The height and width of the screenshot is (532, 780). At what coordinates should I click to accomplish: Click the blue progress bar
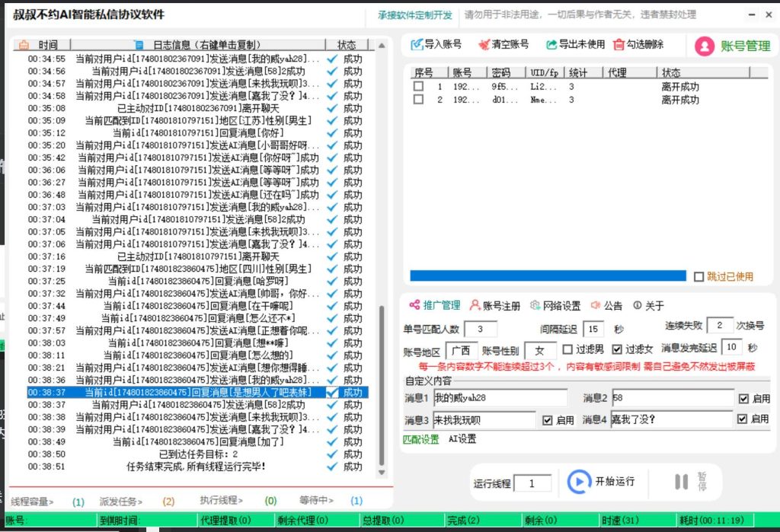548,277
